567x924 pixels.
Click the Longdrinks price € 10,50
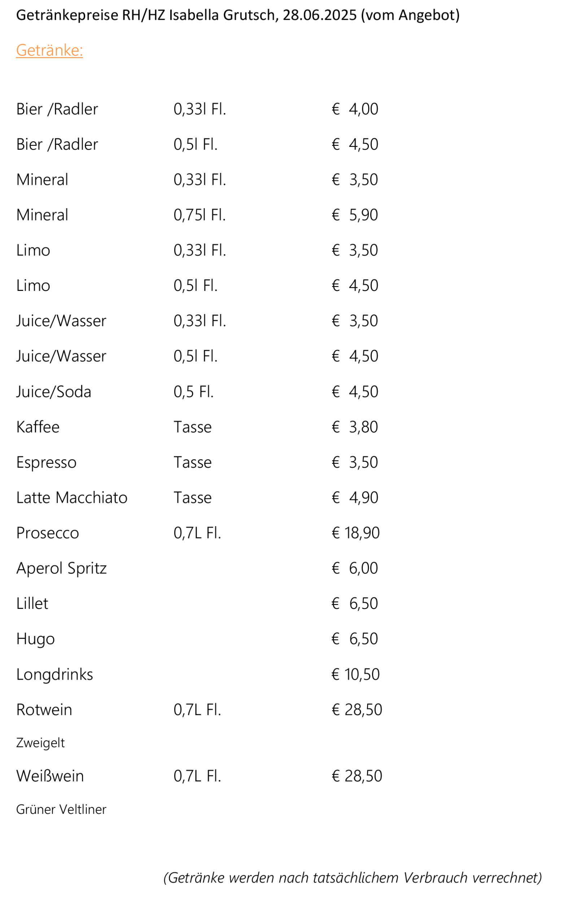(x=356, y=674)
